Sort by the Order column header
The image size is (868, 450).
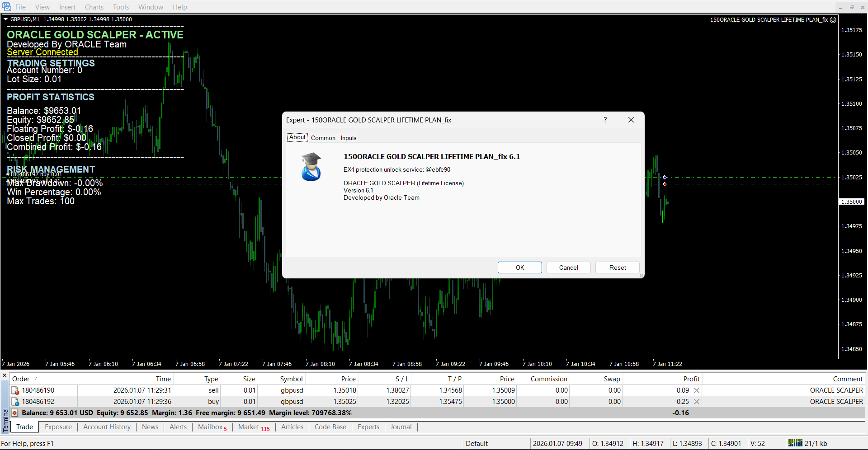point(21,379)
